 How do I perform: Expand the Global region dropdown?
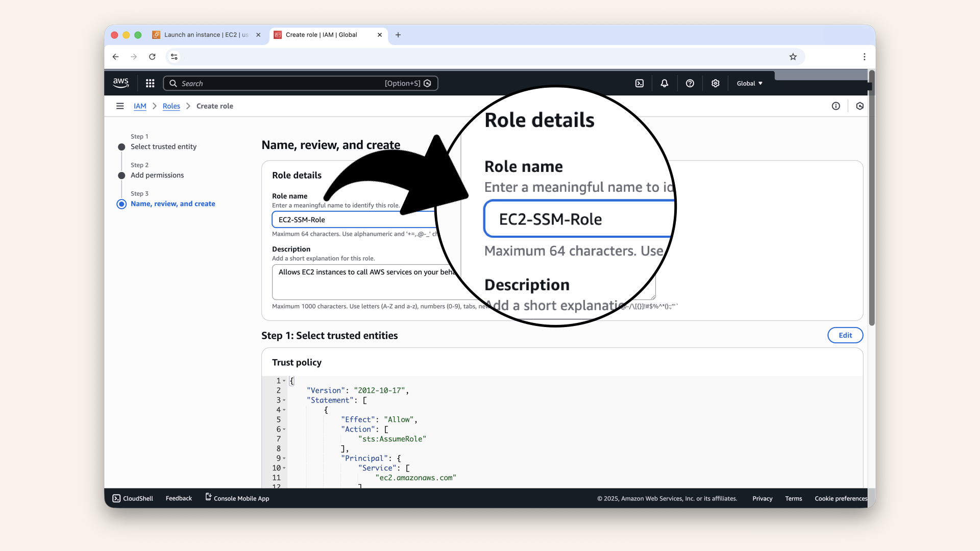(x=749, y=83)
